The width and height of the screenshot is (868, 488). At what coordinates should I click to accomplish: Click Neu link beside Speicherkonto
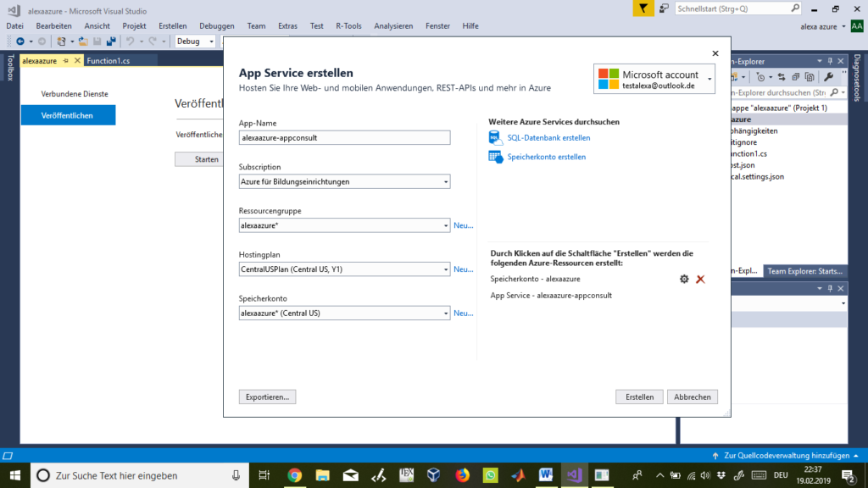[464, 313]
